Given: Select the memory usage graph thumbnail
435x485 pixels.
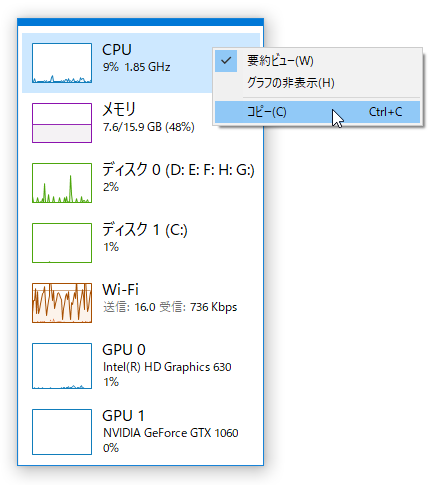Looking at the screenshot, I should [62, 123].
